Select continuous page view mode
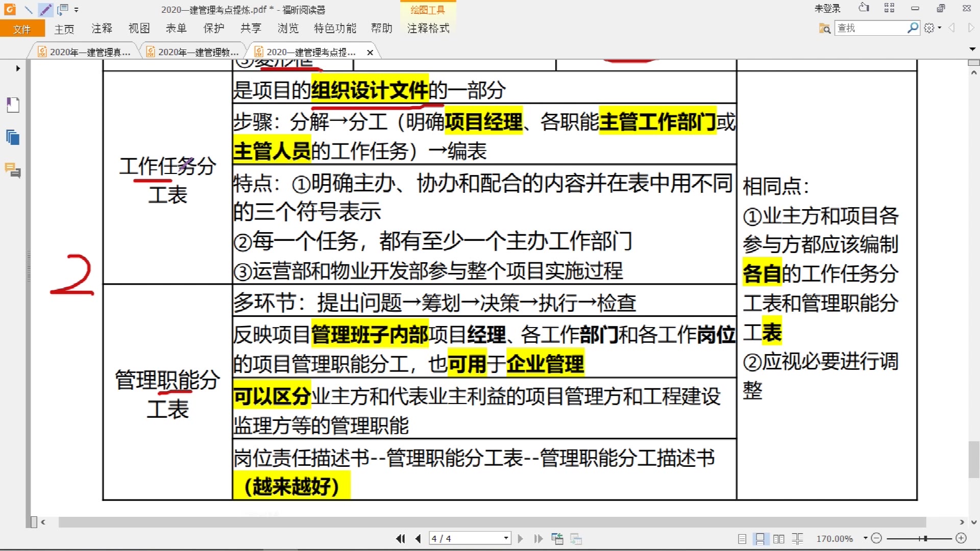The height and width of the screenshot is (551, 980). [760, 539]
